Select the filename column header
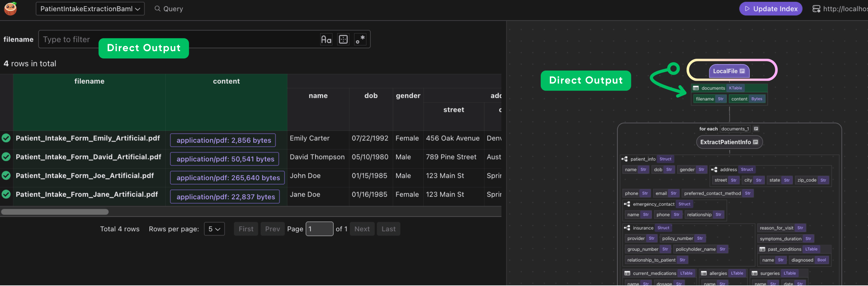 [x=89, y=81]
